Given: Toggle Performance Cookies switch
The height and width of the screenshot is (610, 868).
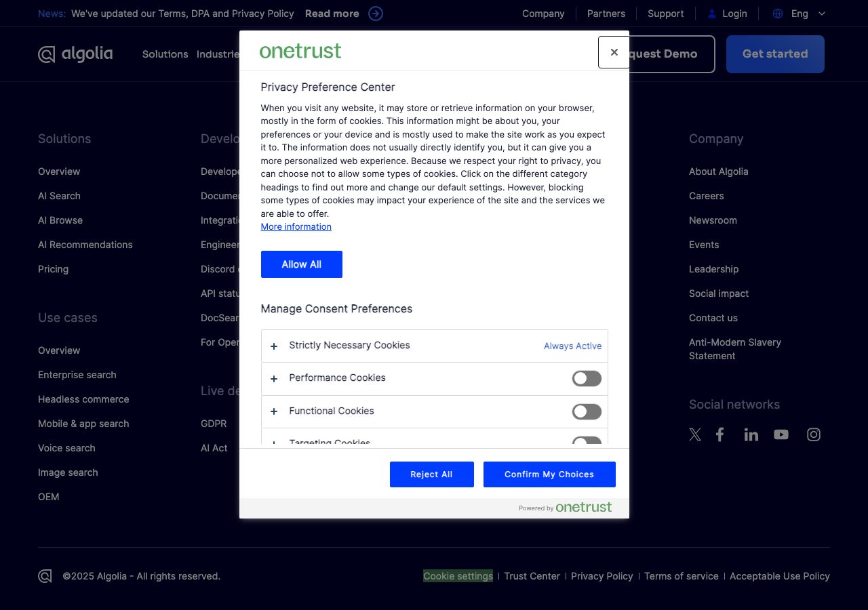Looking at the screenshot, I should point(587,378).
